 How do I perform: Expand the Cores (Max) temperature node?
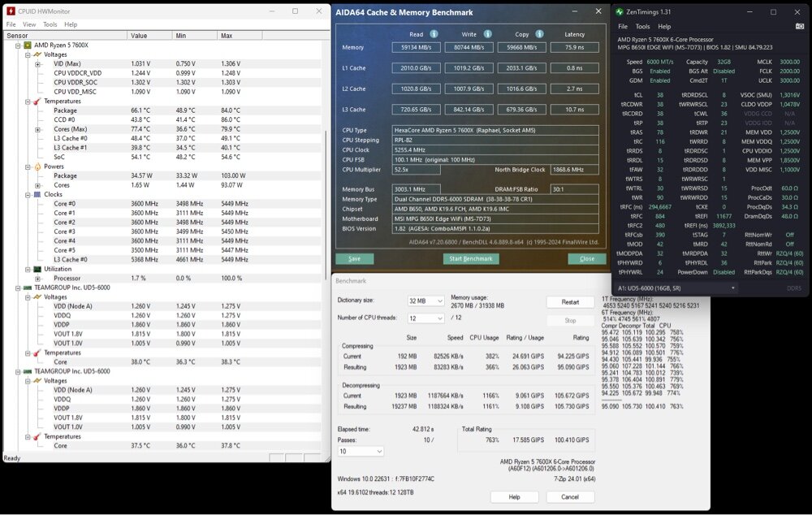(37, 129)
